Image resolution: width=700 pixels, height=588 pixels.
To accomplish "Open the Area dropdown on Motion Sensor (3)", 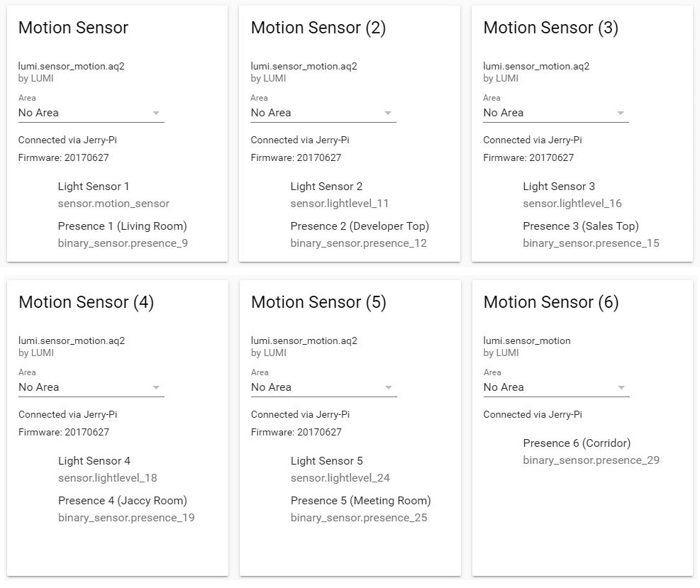I will [x=621, y=113].
